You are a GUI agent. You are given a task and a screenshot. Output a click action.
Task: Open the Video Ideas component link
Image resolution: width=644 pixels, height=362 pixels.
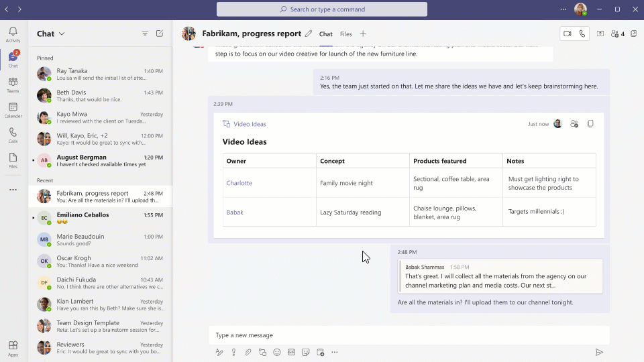pos(249,124)
